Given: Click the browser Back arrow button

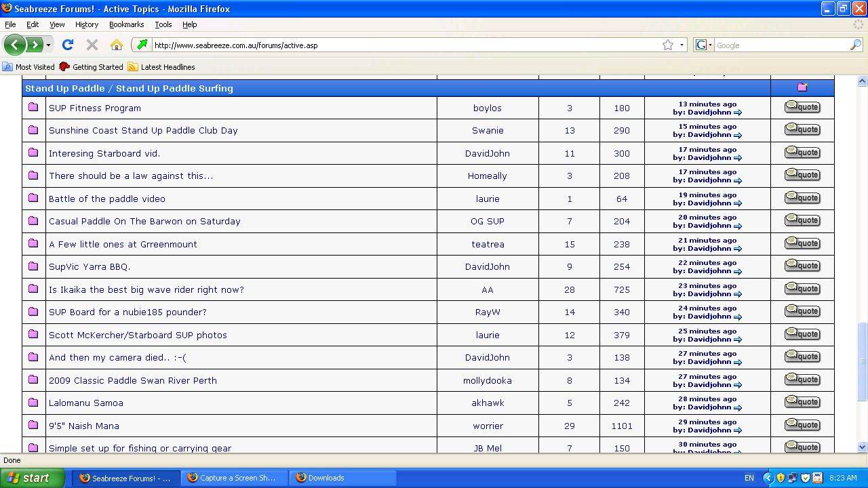Looking at the screenshot, I should point(14,45).
